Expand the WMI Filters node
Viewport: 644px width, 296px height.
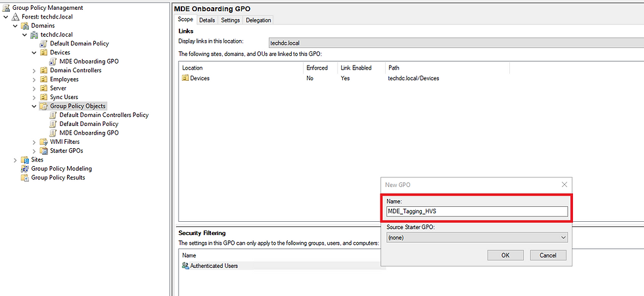[34, 142]
